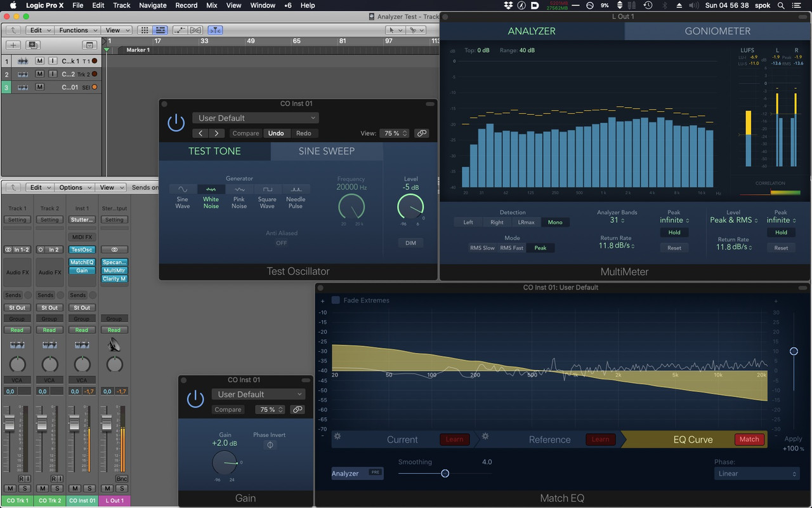Select the Square Wave generator

tap(266, 189)
